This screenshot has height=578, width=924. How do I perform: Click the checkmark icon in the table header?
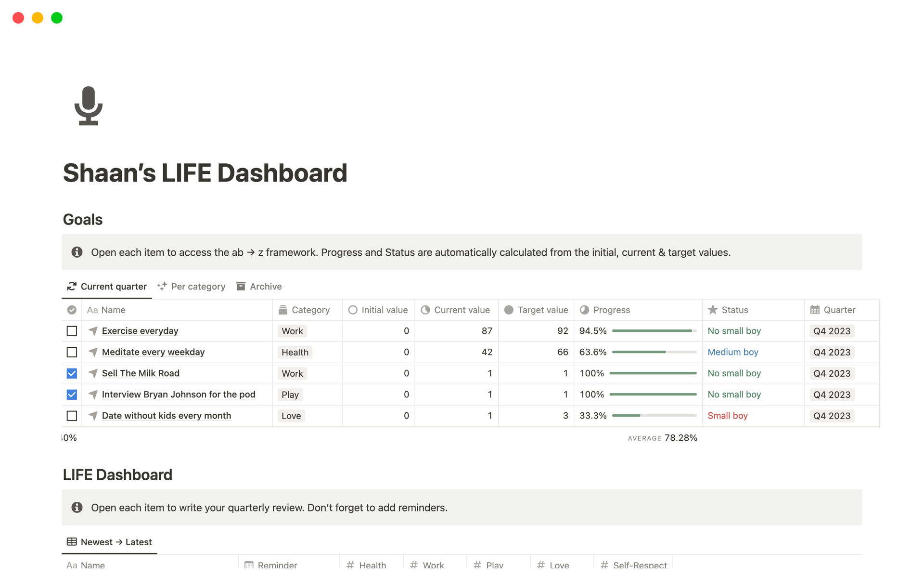[x=72, y=310]
